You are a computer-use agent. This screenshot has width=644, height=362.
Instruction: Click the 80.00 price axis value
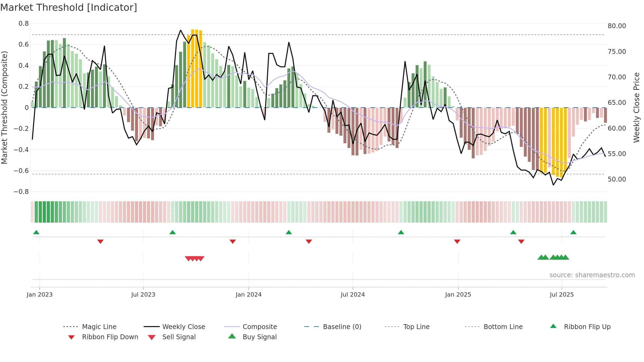pyautogui.click(x=617, y=26)
